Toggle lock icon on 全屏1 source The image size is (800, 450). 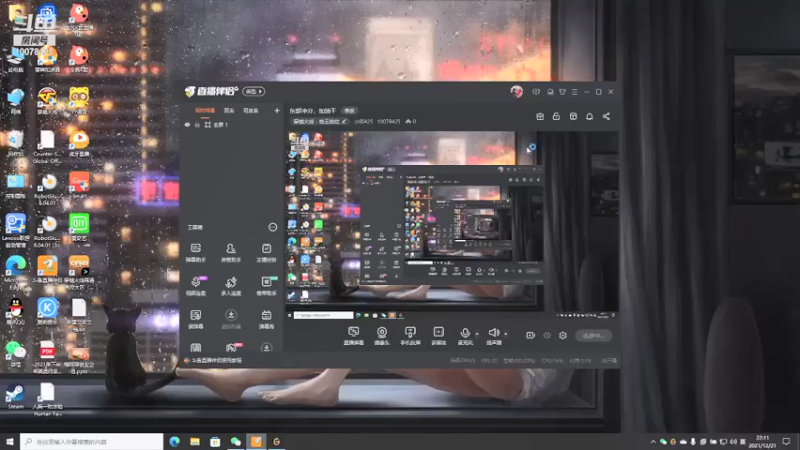click(x=197, y=124)
